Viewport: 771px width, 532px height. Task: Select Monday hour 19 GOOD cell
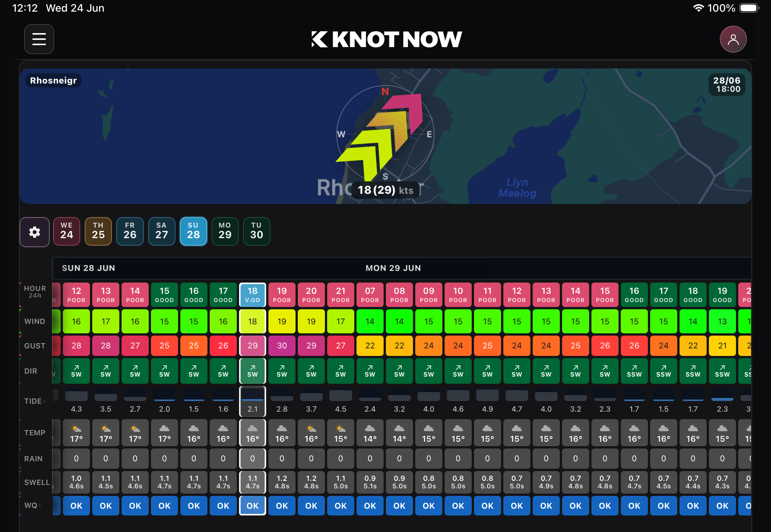click(722, 295)
